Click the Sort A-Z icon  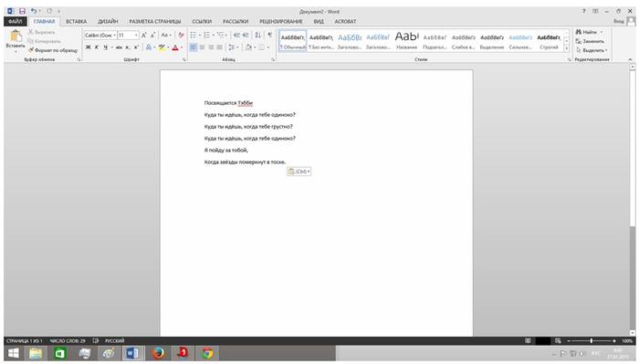click(258, 36)
